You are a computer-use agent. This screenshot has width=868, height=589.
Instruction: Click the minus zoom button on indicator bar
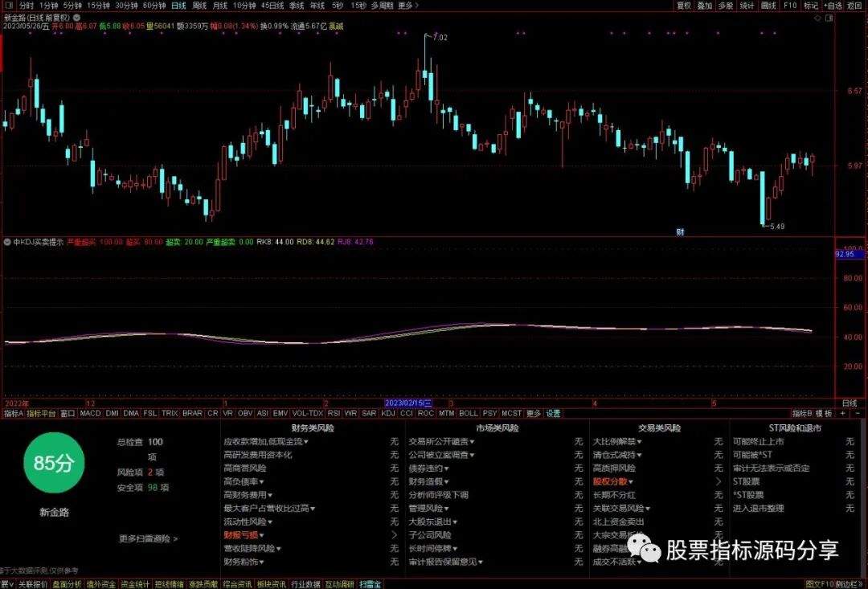(x=858, y=413)
